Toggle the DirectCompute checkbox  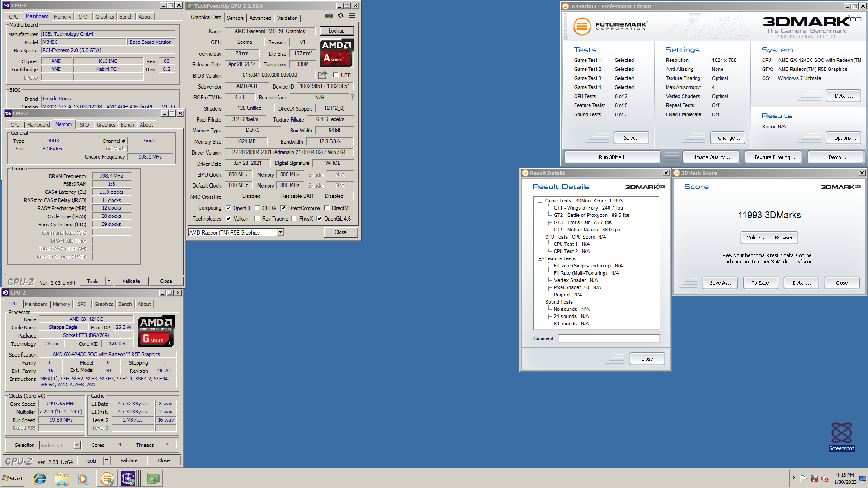[283, 208]
